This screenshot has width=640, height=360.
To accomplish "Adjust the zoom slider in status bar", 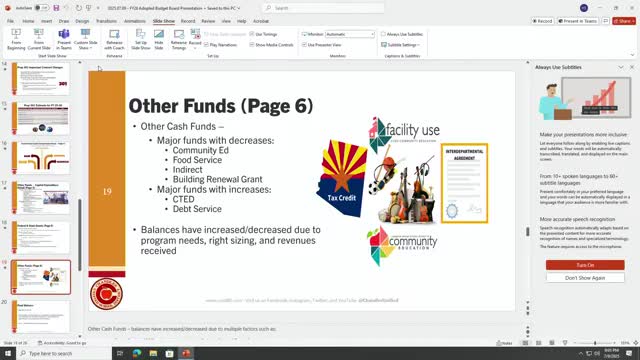I will click(595, 343).
